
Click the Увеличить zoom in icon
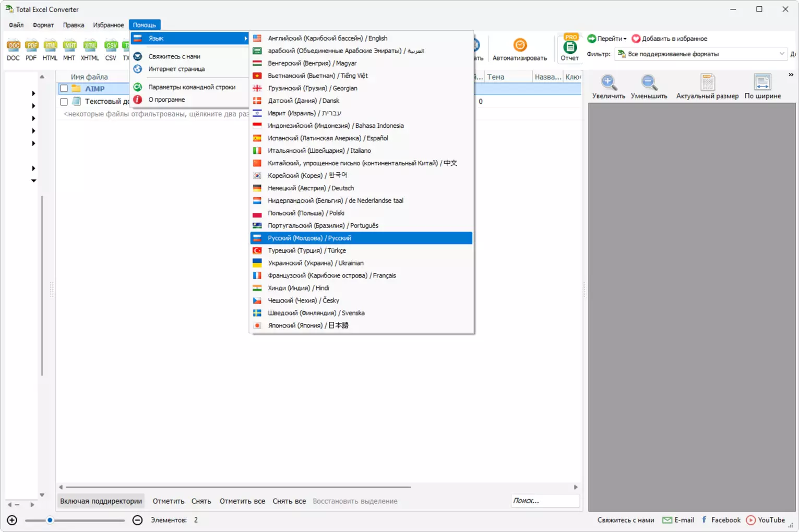point(609,82)
